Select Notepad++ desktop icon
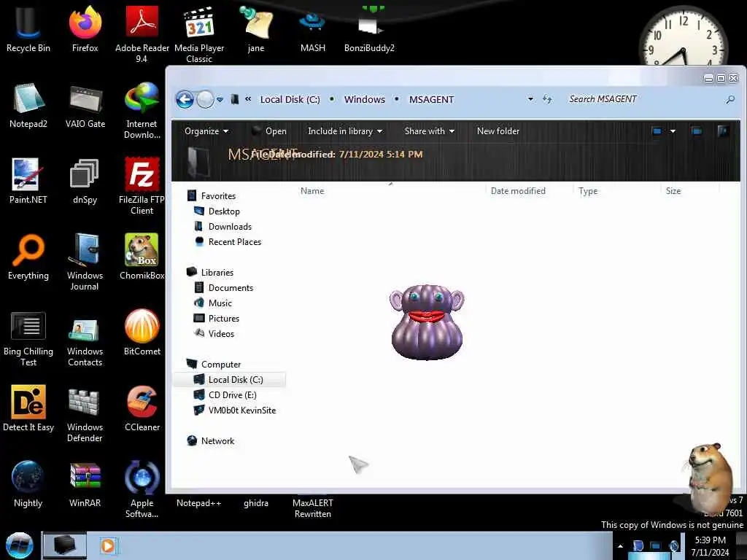Image resolution: width=747 pixels, height=560 pixels. coord(198,503)
